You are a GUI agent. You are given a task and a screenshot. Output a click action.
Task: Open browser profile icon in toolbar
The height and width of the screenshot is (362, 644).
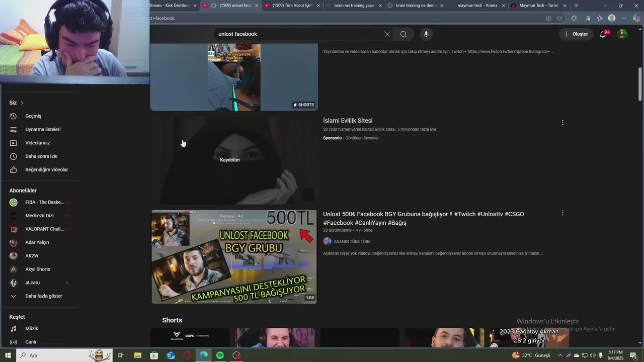point(612,18)
